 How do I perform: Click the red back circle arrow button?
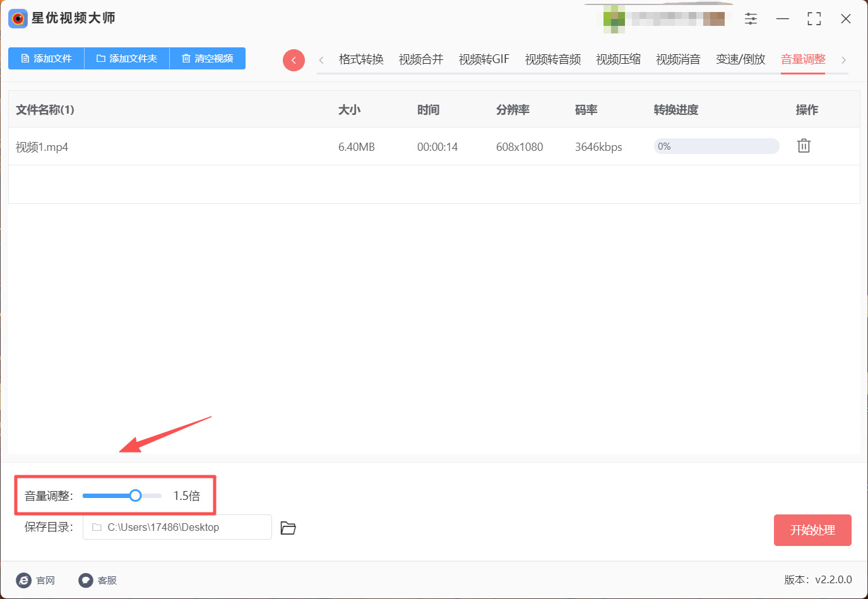[x=294, y=60]
